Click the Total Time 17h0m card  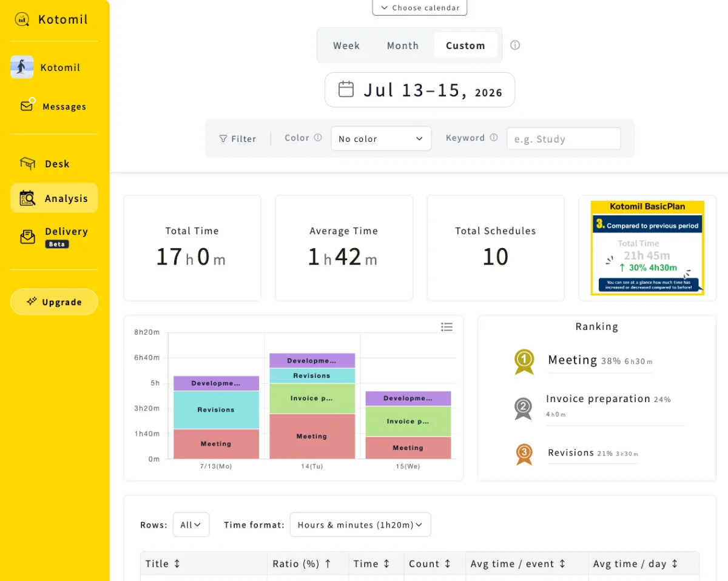coord(192,248)
